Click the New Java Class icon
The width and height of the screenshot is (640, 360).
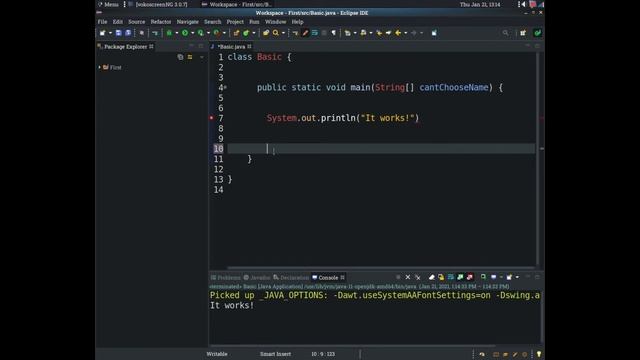click(x=246, y=33)
